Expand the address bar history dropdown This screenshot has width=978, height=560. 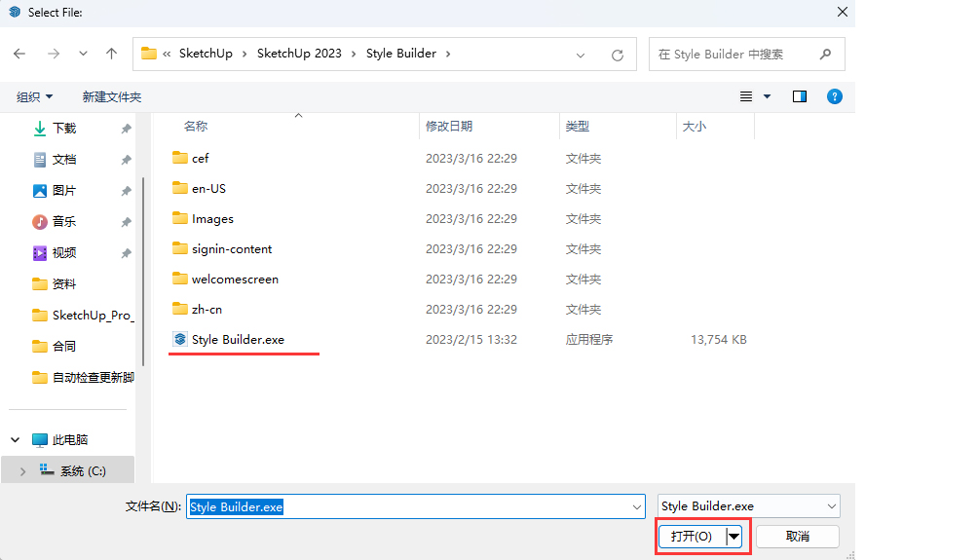[x=581, y=55]
